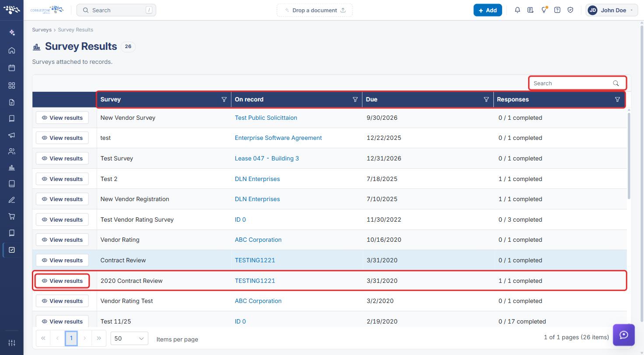Image resolution: width=644 pixels, height=355 pixels.
Task: Open the megaphone icon in sidebar
Action: (12, 135)
